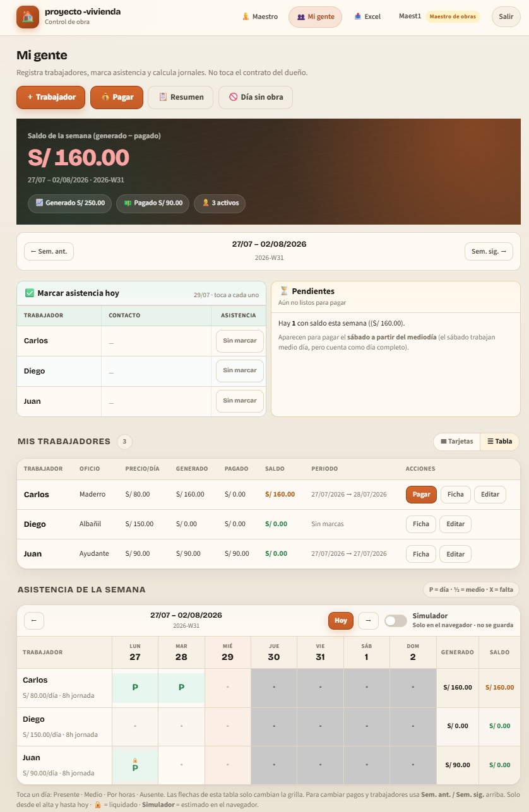Click Juan's locked P cell on Monday 27
This screenshot has width=529, height=812.
point(135,765)
